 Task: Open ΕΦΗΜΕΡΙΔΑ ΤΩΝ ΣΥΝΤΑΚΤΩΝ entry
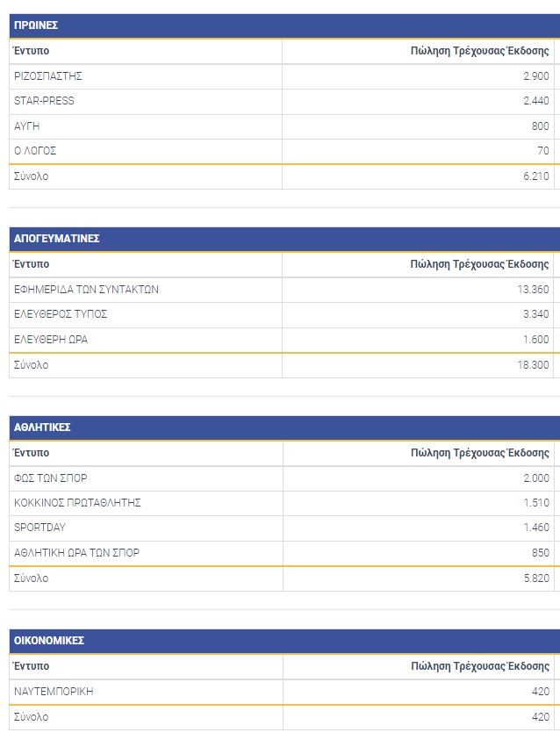[x=86, y=290]
